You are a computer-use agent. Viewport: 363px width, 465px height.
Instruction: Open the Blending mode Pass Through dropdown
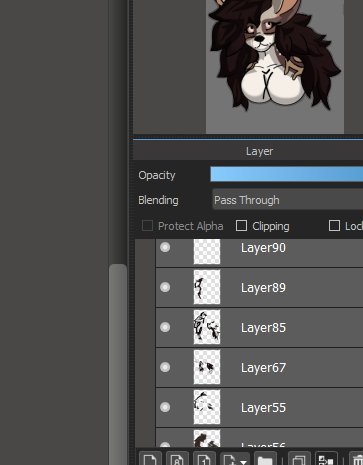(287, 200)
